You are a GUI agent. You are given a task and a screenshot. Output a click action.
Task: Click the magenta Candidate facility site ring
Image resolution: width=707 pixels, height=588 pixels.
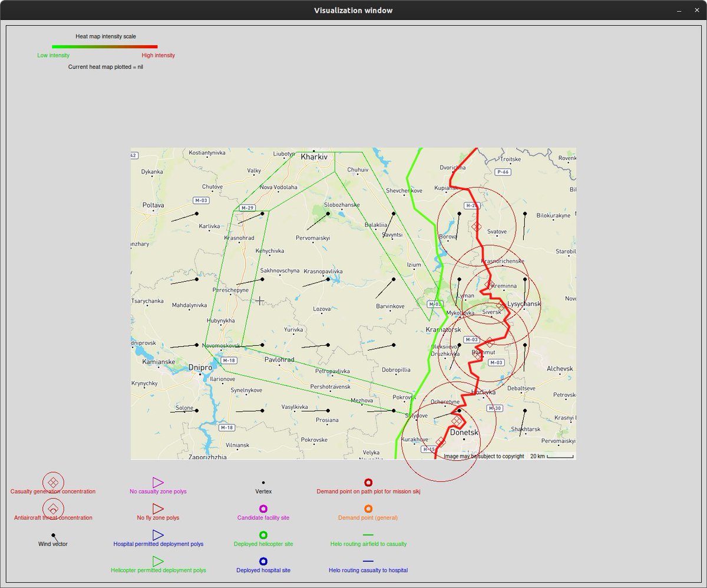click(x=263, y=508)
